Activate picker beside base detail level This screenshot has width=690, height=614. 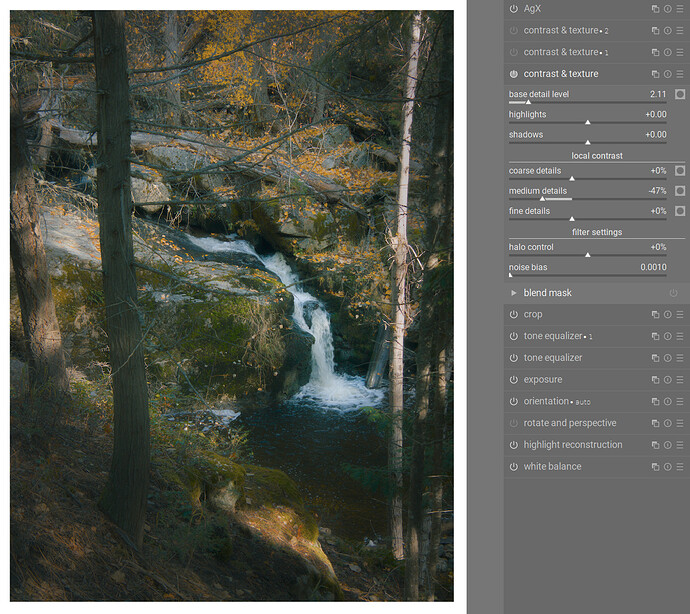[x=680, y=94]
